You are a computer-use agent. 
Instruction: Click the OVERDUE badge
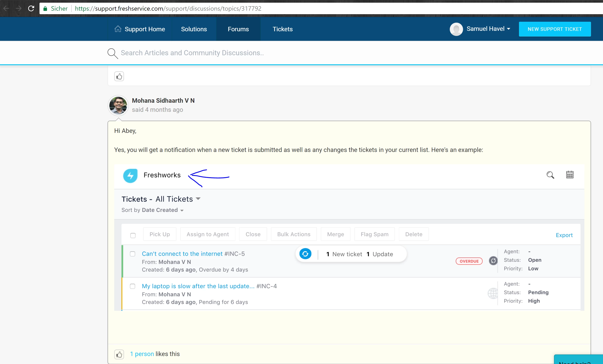coord(469,261)
